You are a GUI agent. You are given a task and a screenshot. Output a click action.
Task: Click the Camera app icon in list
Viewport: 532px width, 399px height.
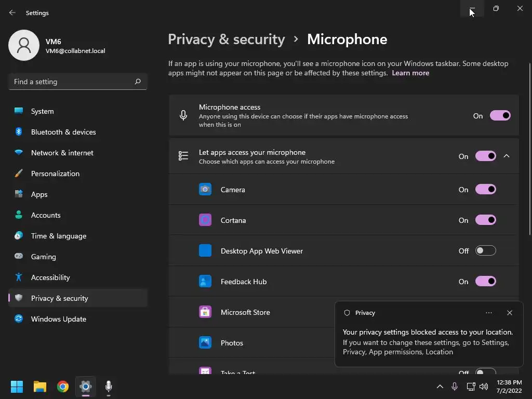pyautogui.click(x=205, y=190)
